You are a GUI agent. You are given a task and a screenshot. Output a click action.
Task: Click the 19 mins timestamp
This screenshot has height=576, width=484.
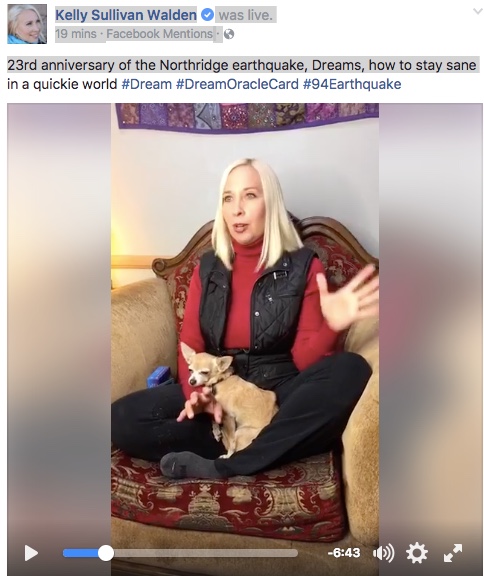click(x=76, y=34)
